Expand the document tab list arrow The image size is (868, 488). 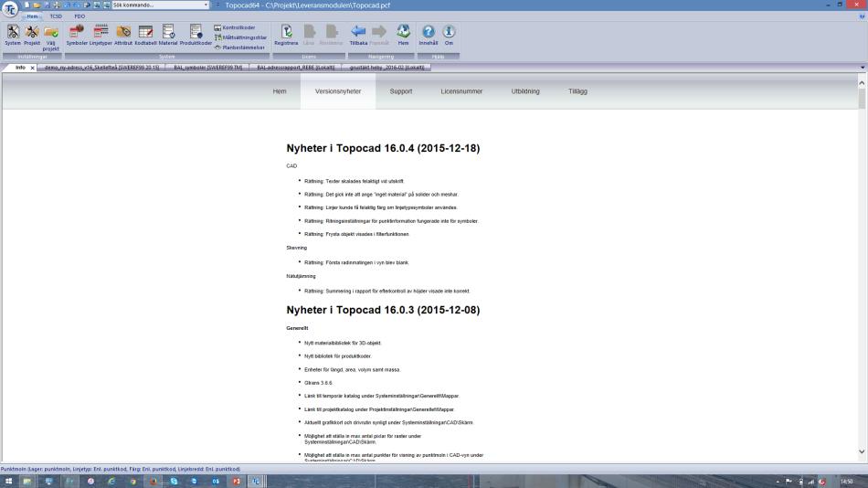click(862, 68)
